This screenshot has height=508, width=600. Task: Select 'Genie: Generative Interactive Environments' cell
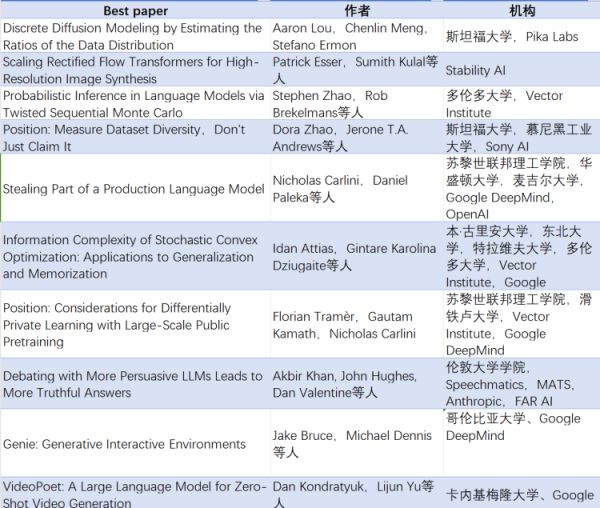[x=124, y=444]
